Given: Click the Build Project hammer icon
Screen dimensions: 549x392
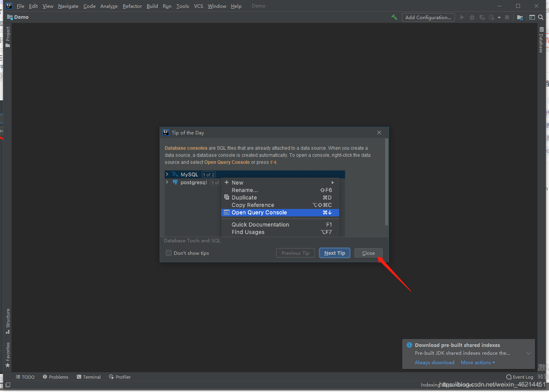Looking at the screenshot, I should tap(394, 17).
